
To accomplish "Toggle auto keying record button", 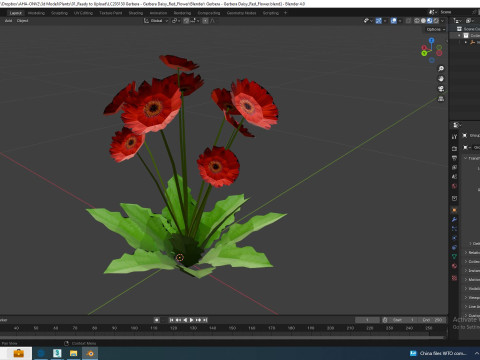I will (x=157, y=320).
